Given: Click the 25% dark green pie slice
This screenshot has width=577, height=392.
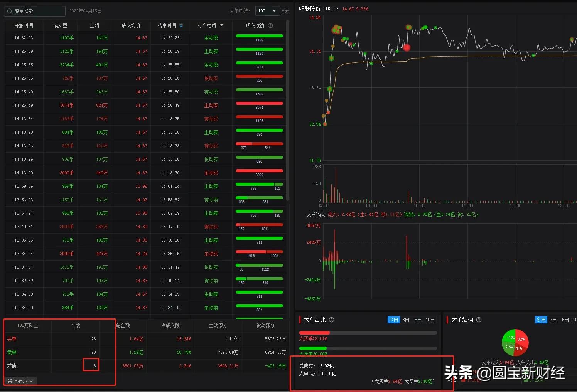Looking at the screenshot, I should 509,347.
